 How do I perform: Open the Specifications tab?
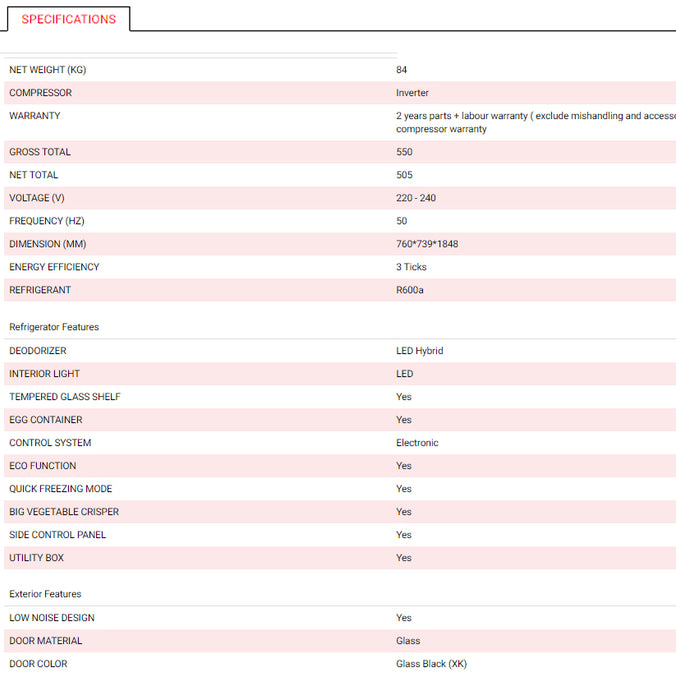pos(68,19)
